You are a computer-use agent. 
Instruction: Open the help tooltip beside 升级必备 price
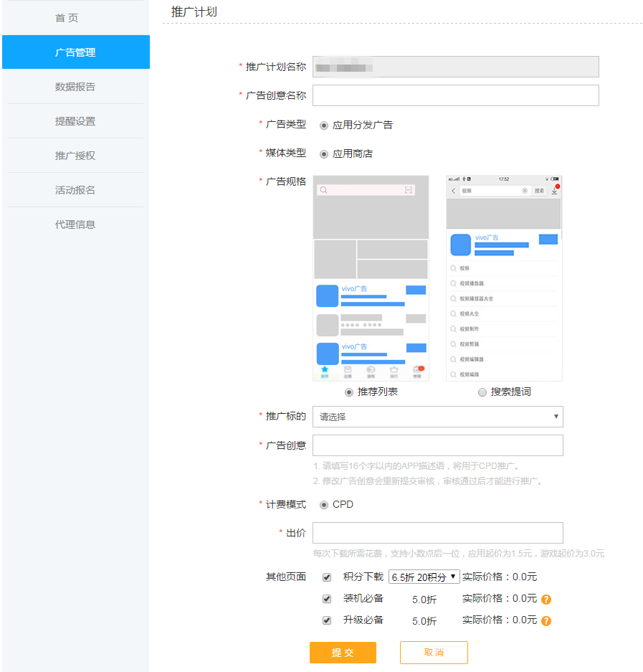pos(546,620)
